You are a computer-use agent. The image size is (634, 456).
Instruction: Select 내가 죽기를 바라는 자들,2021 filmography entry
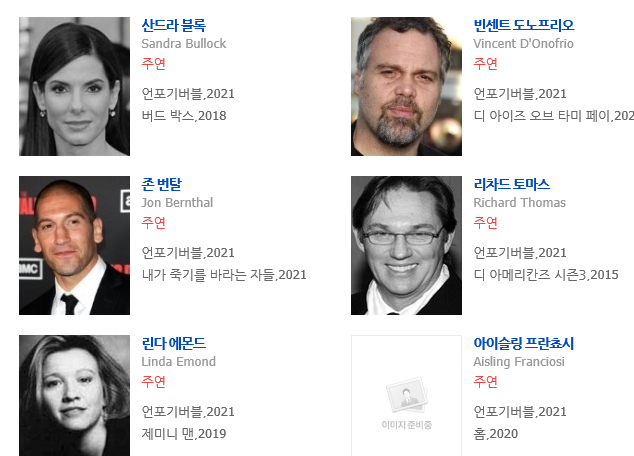click(x=224, y=275)
